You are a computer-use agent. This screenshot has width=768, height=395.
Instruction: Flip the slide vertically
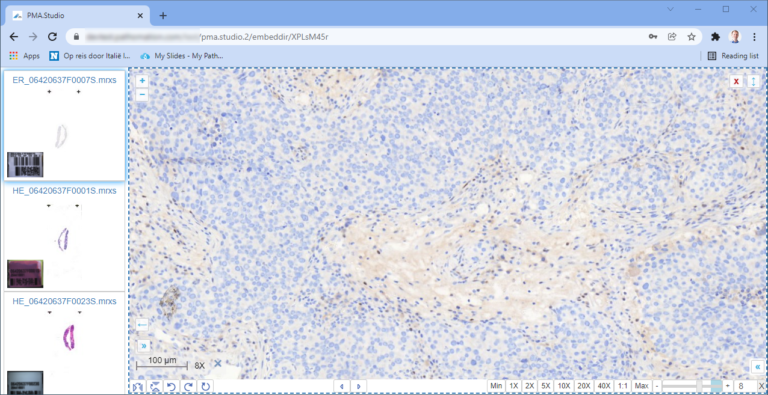(155, 387)
